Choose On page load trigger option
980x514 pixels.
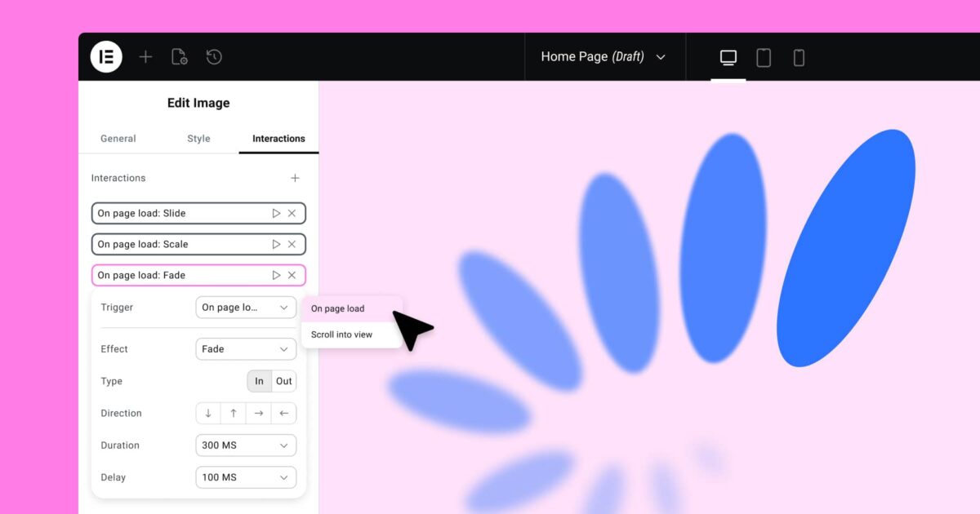352,308
